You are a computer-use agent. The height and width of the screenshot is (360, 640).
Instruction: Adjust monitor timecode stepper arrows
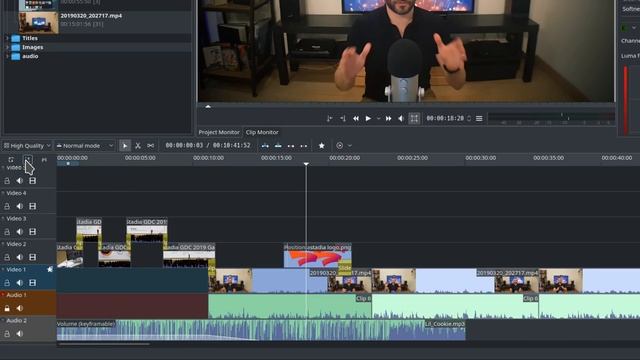click(x=469, y=118)
